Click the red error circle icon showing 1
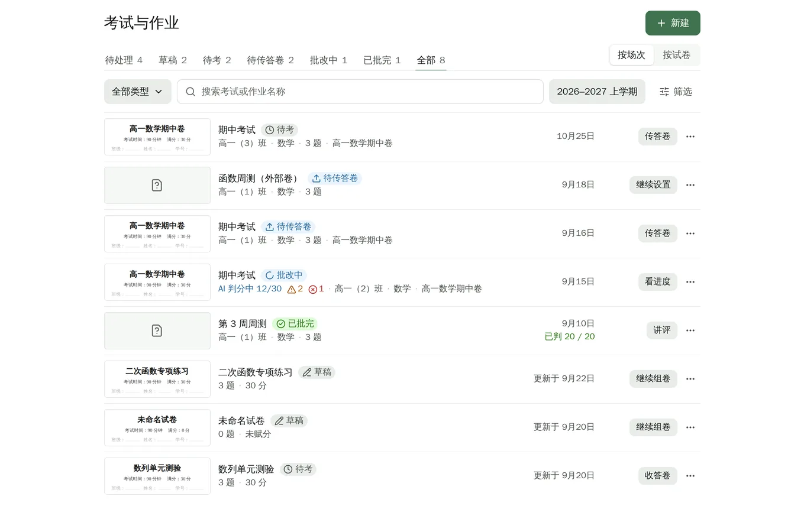 [x=312, y=289]
